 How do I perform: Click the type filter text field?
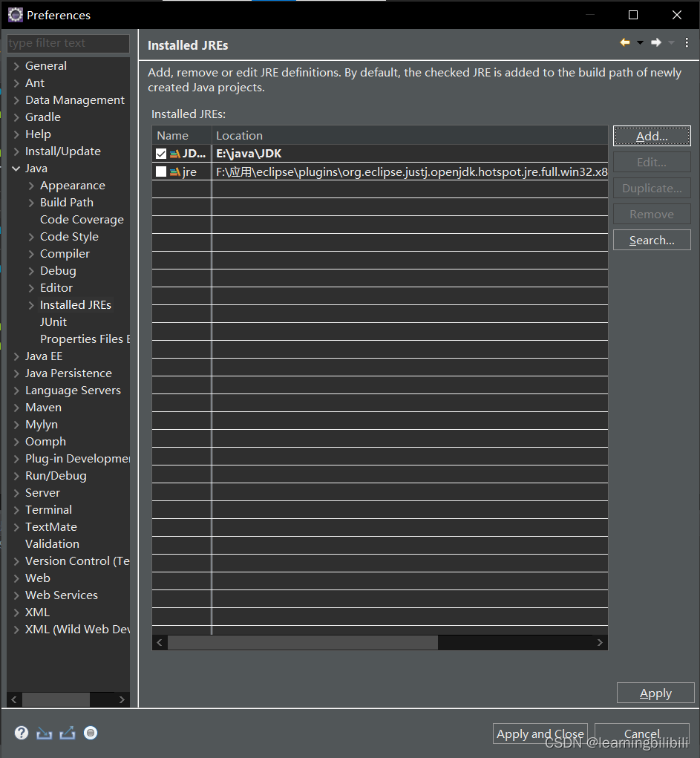(68, 43)
